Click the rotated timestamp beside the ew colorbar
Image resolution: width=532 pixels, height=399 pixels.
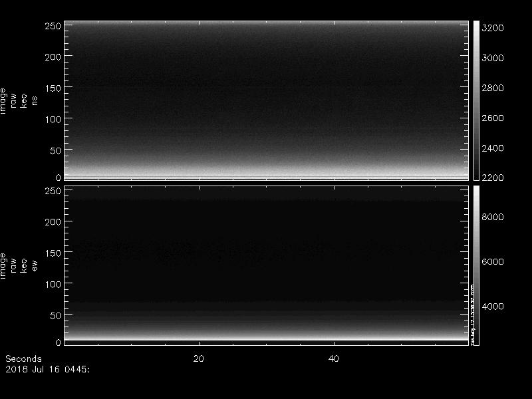(x=472, y=315)
